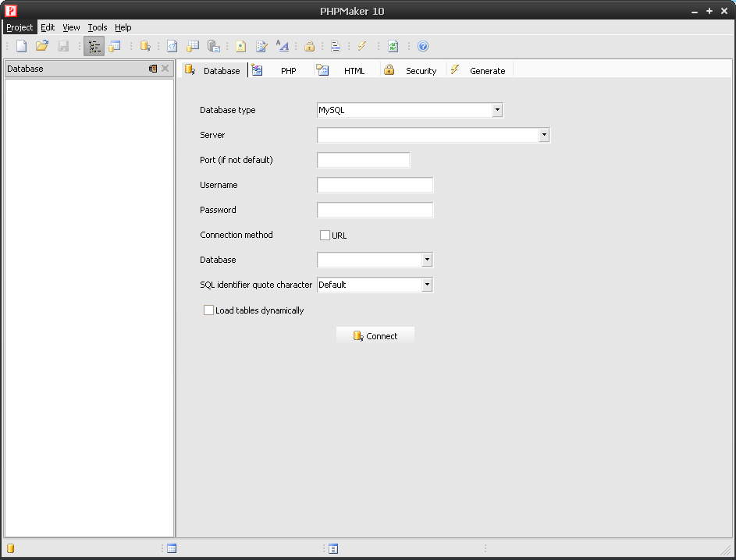Open the Database type dropdown
This screenshot has height=560, width=736.
[x=497, y=110]
